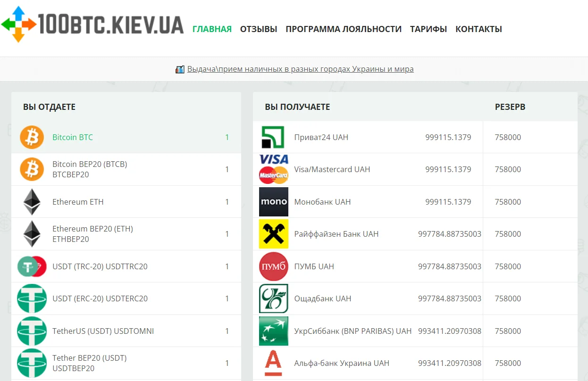
Task: Click the green Ощадбанк logo
Action: coord(274,298)
